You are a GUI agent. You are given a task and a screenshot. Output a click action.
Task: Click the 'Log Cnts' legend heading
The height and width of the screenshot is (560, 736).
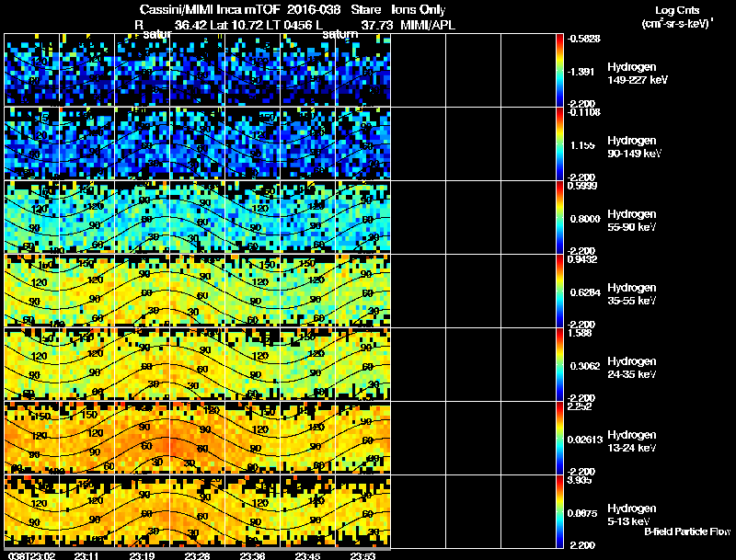pyautogui.click(x=677, y=10)
